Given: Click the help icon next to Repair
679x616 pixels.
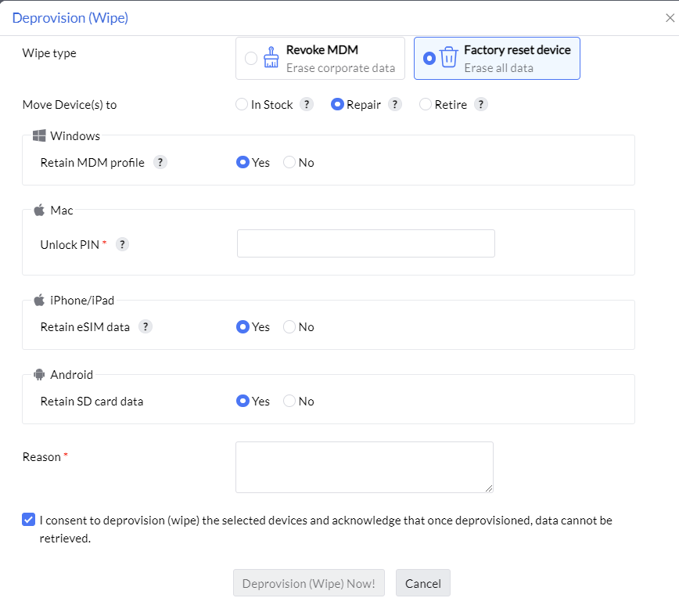Looking at the screenshot, I should [x=395, y=105].
